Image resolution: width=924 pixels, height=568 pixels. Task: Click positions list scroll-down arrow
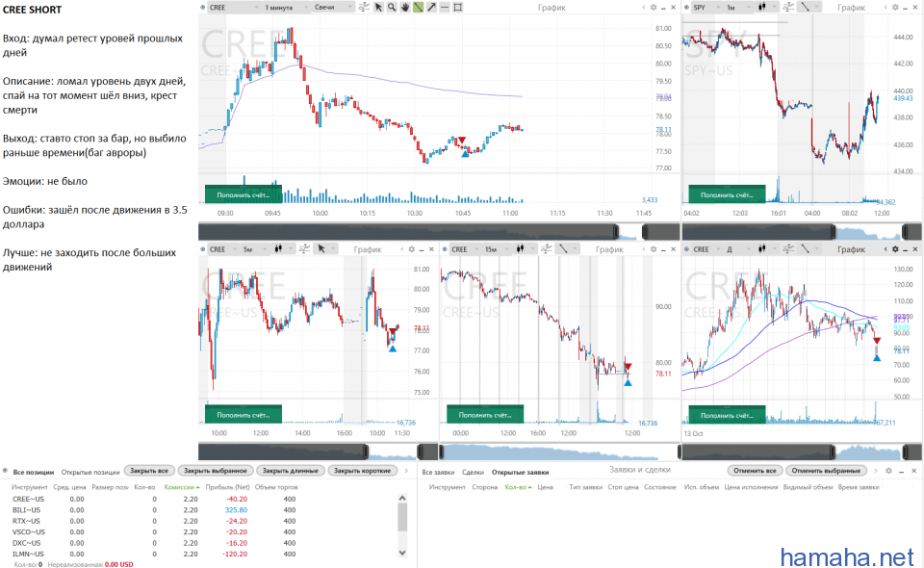pos(402,553)
